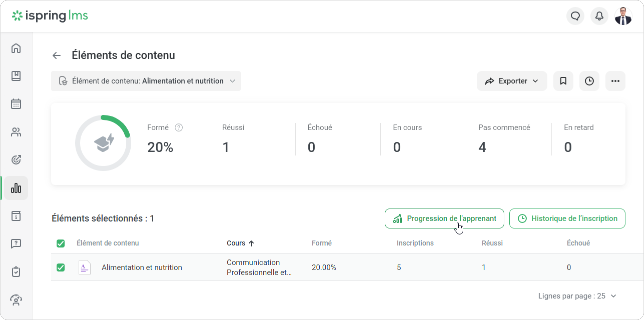The width and height of the screenshot is (644, 320).
Task: Open the calendar icon in sidebar
Action: coord(16,104)
